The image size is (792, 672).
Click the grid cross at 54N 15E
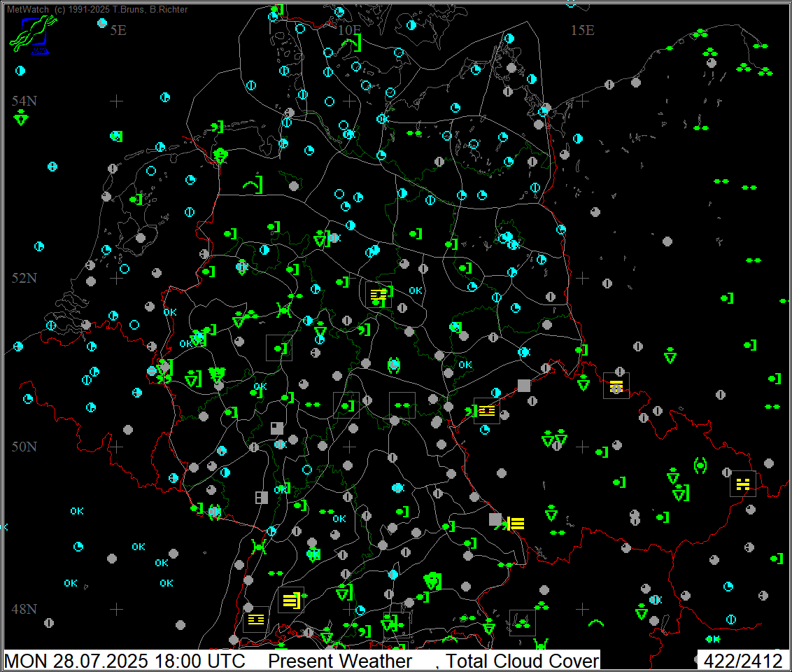[x=582, y=101]
